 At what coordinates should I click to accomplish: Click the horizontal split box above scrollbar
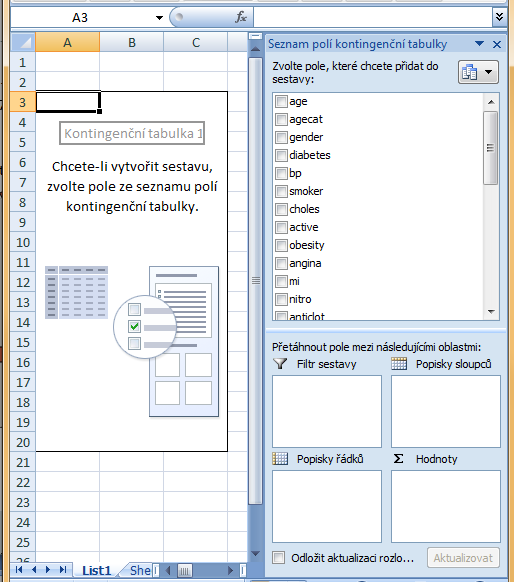click(255, 36)
